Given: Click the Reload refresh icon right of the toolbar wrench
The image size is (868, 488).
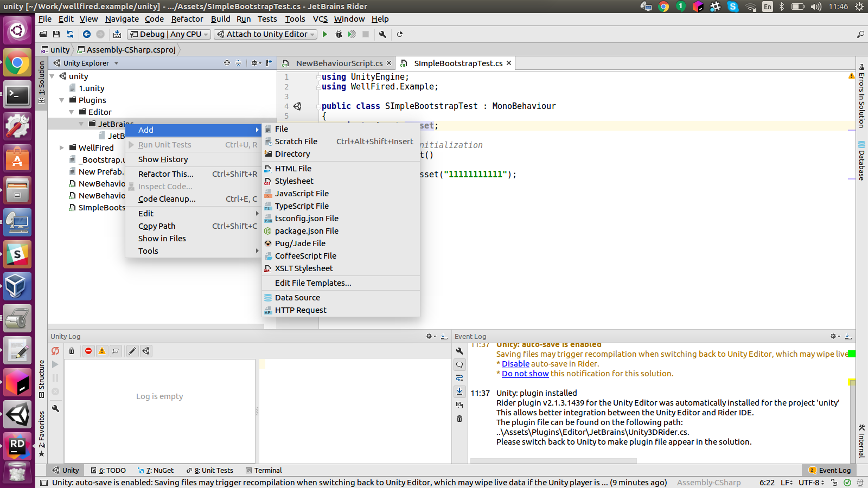Looking at the screenshot, I should coord(400,34).
